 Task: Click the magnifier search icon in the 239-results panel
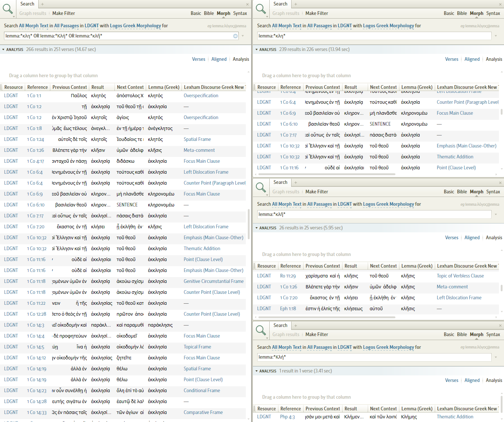point(261,8)
